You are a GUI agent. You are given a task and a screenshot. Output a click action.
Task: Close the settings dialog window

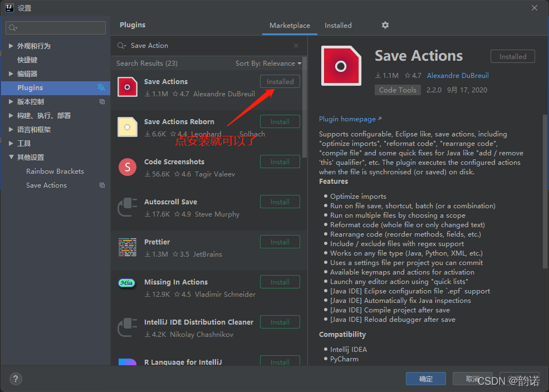(x=535, y=8)
